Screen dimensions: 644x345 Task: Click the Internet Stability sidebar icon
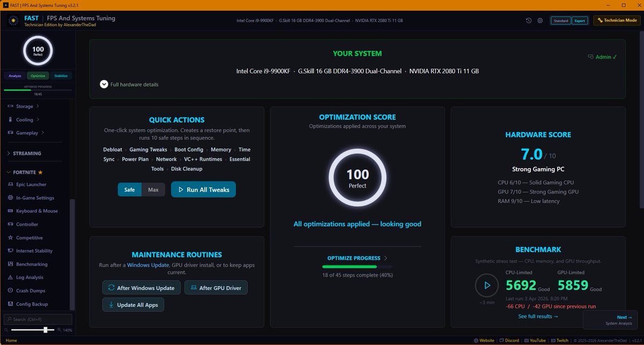(x=11, y=251)
